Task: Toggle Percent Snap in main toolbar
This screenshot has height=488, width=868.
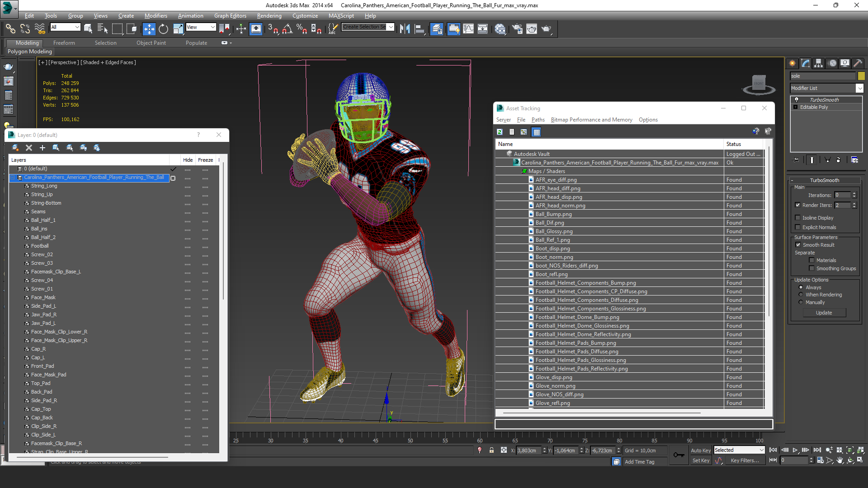Action: (302, 29)
